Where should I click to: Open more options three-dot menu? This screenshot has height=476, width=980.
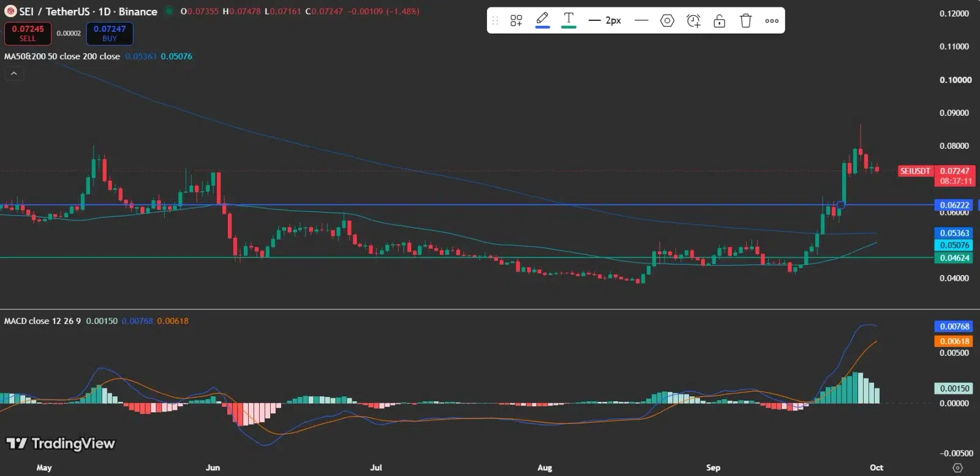coord(772,20)
